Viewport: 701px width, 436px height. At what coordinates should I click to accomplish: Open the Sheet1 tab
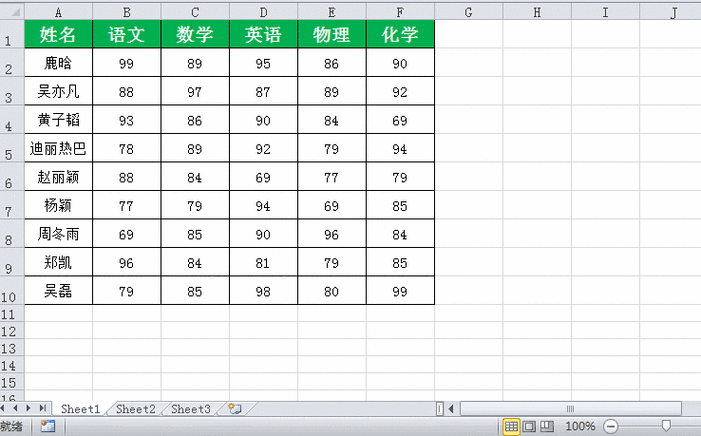[80, 409]
